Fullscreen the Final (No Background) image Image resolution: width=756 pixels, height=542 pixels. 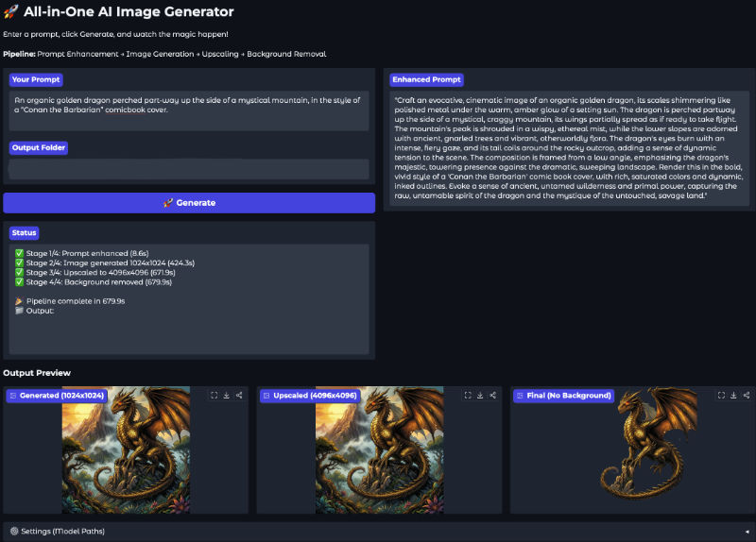click(720, 396)
